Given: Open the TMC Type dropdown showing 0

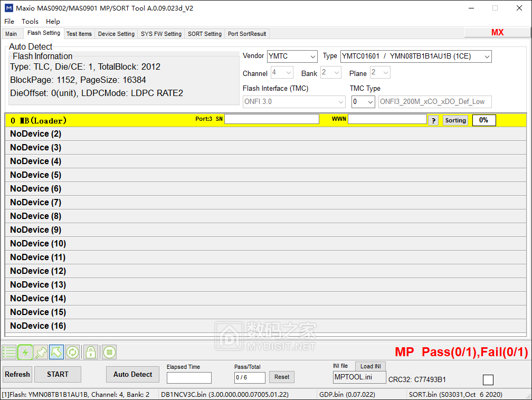Looking at the screenshot, I should click(363, 102).
